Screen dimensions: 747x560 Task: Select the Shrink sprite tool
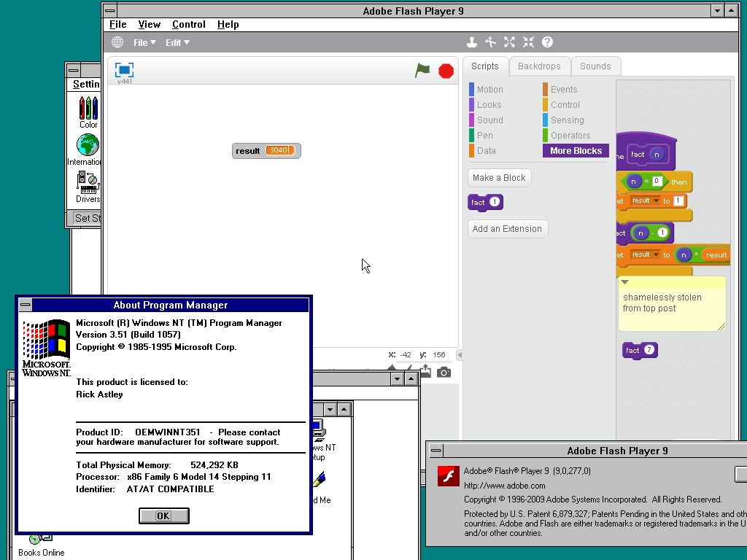pyautogui.click(x=528, y=42)
